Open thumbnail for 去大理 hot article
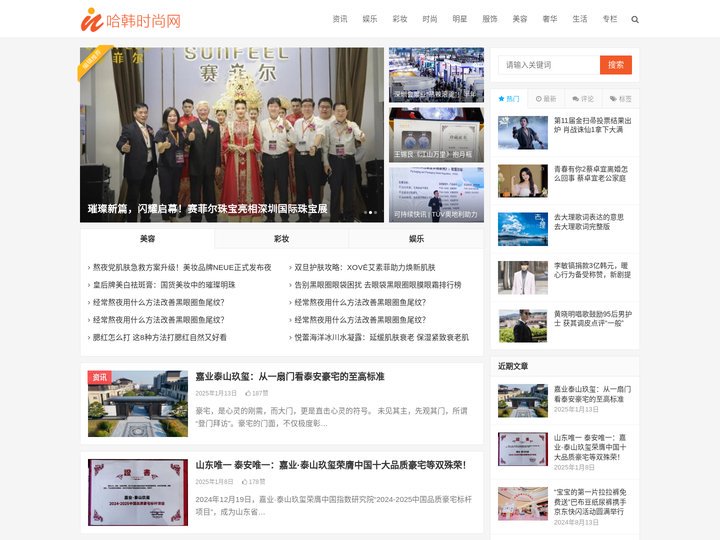The height and width of the screenshot is (540, 720). 523,229
